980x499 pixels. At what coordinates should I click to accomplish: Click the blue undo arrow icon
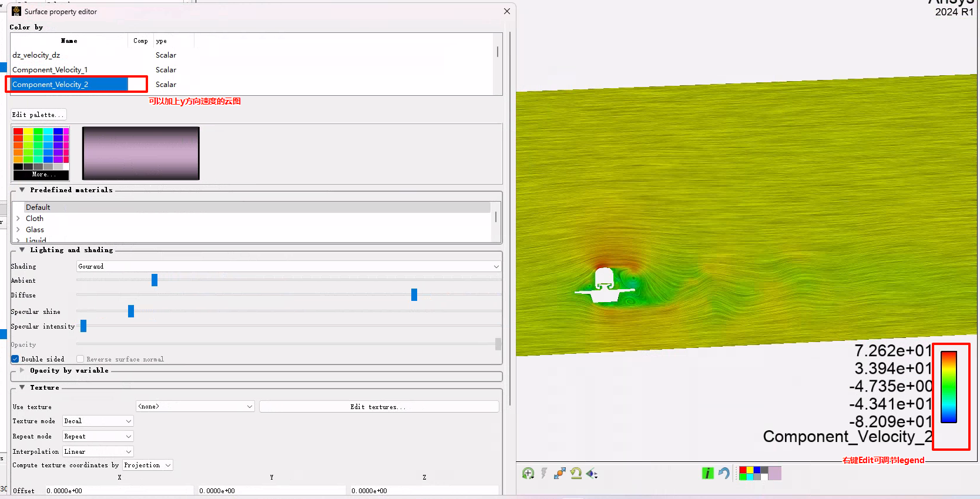click(x=724, y=473)
